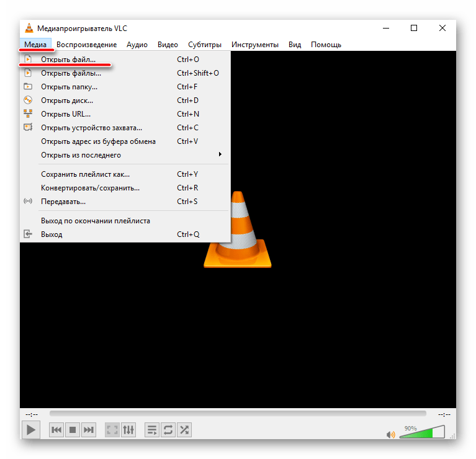Click the previous track button
This screenshot has height=459, width=476.
click(x=56, y=430)
